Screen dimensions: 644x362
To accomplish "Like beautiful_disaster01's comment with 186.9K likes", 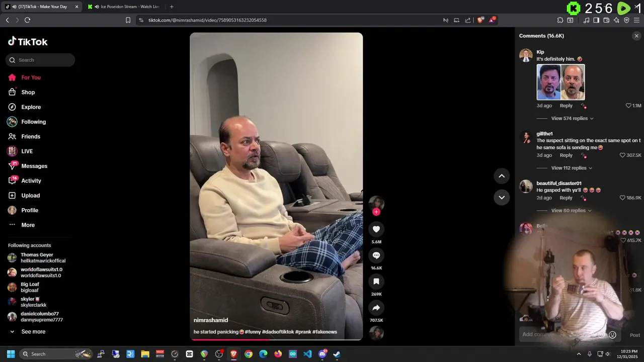I will coord(622,198).
